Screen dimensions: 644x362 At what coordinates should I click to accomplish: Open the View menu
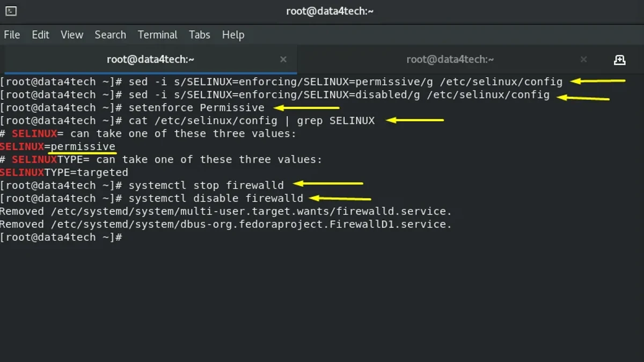(x=72, y=35)
